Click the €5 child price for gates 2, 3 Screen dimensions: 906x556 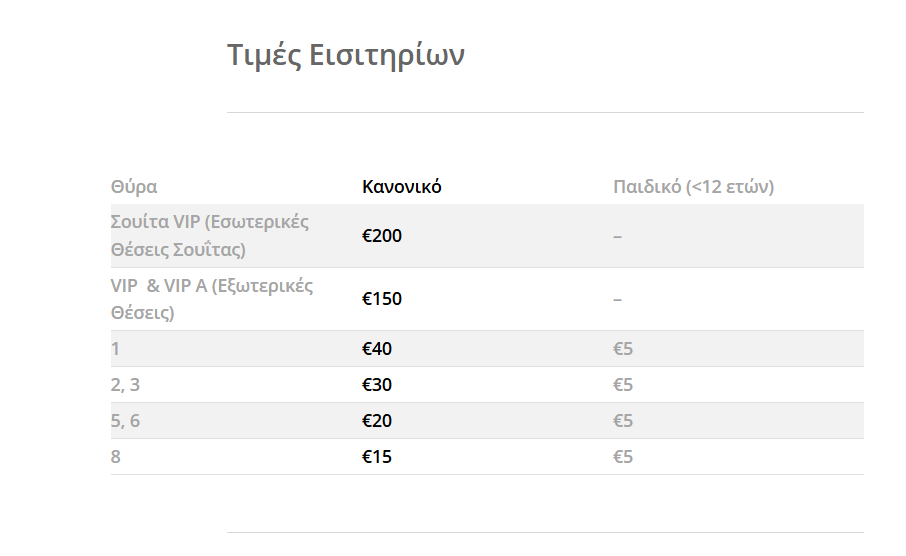[x=623, y=385]
